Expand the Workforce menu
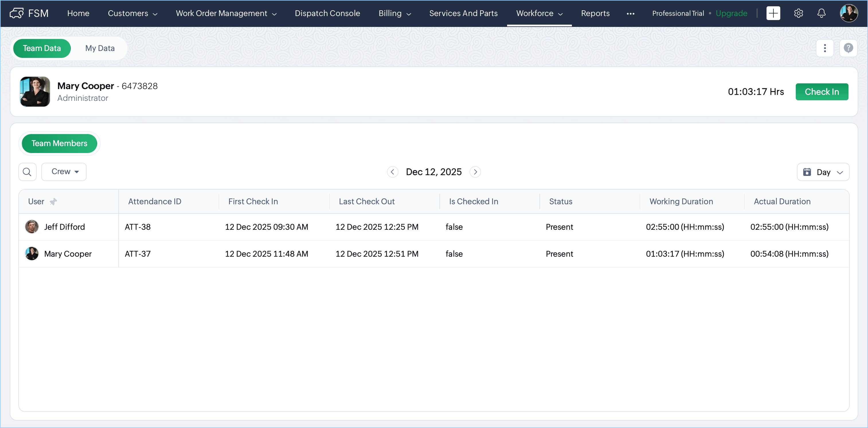 [x=539, y=13]
